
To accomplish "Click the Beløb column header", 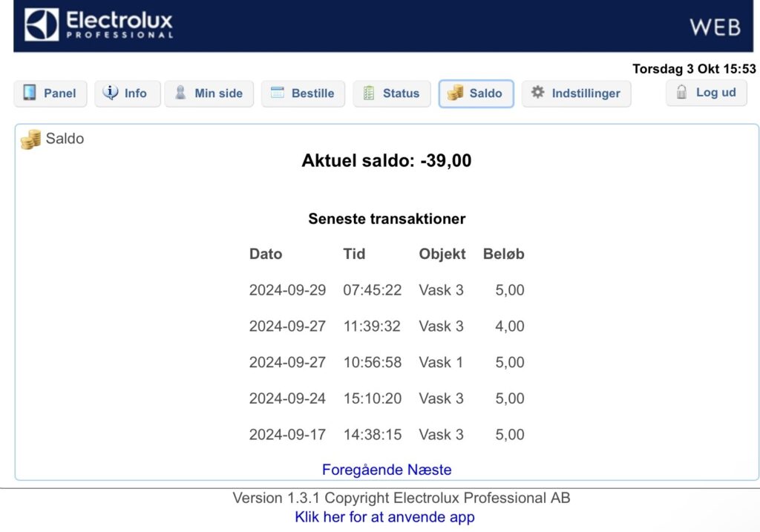I will pyautogui.click(x=503, y=254).
